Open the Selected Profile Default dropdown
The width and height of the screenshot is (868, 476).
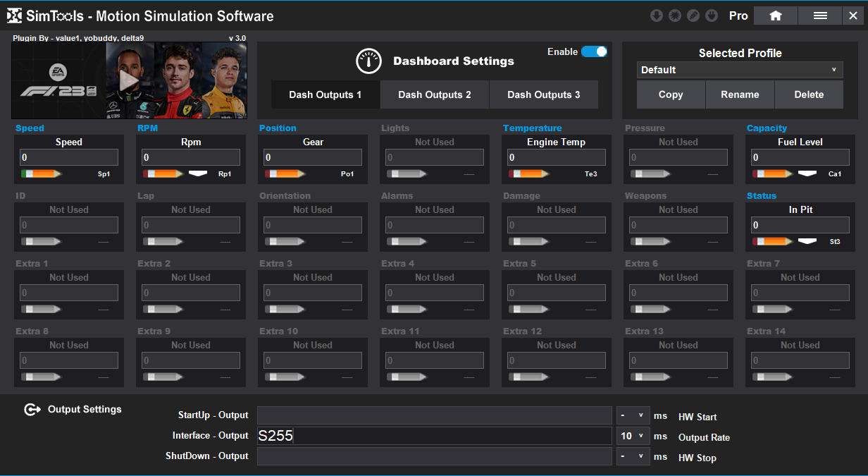coord(740,70)
